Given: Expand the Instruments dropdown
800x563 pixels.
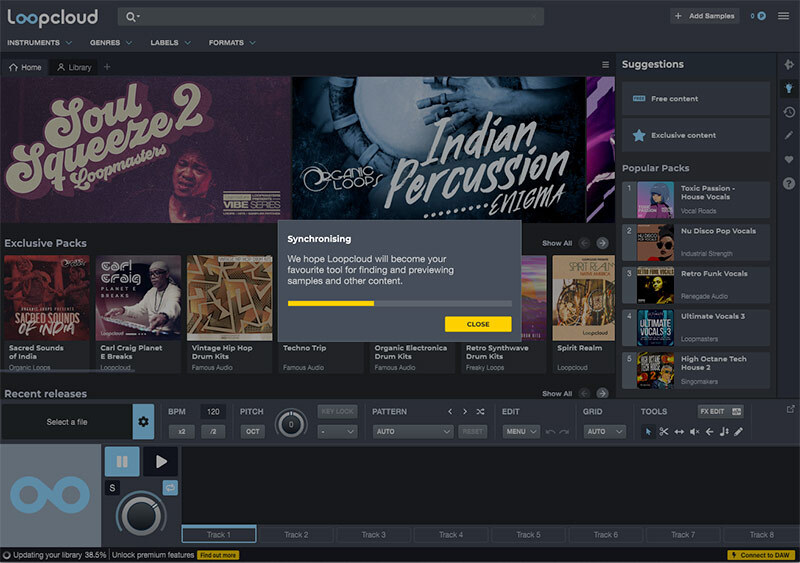Looking at the screenshot, I should pos(40,43).
